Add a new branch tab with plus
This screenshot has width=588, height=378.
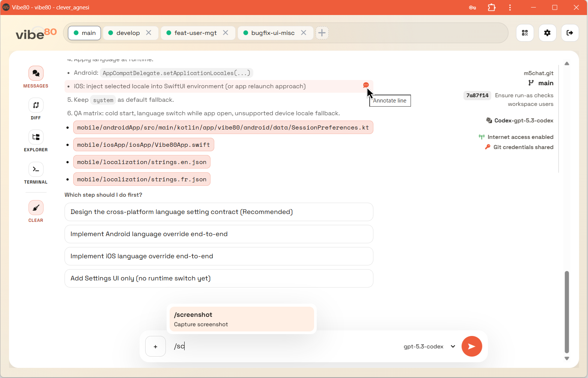pyautogui.click(x=322, y=33)
